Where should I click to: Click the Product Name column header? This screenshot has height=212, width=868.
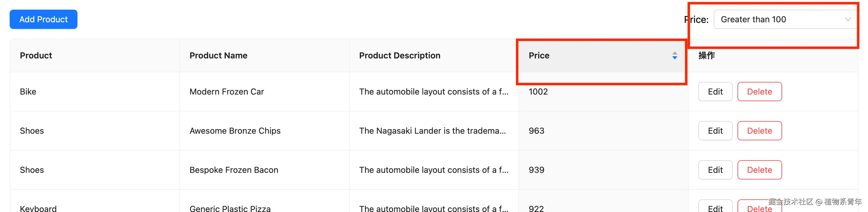point(218,55)
